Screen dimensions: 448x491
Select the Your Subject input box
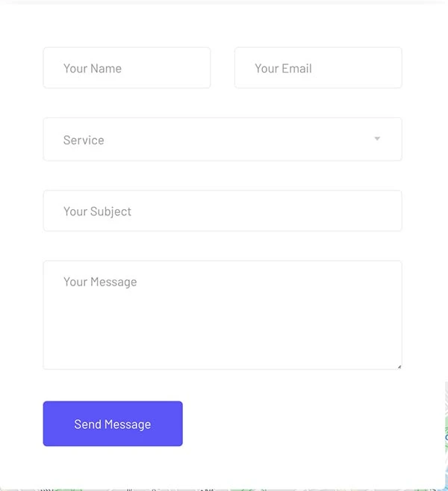pyautogui.click(x=223, y=211)
